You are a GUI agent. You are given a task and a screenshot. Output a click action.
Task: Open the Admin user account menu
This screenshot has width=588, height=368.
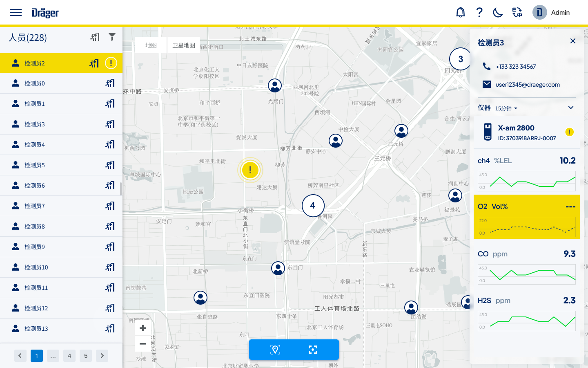click(551, 13)
